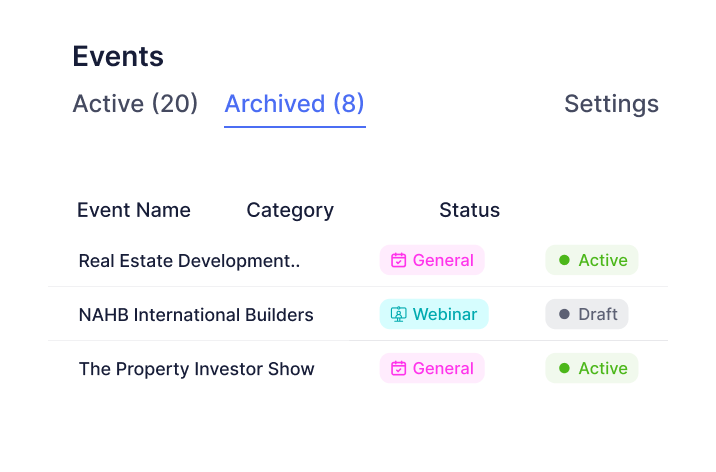Select the General tag on Real Estate Development
The height and width of the screenshot is (472, 716).
point(432,261)
